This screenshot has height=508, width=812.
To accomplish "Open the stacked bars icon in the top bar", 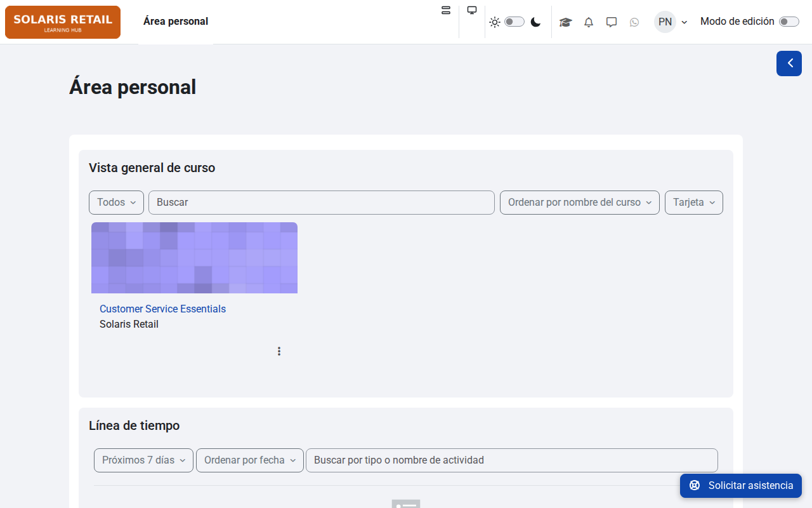I will [445, 10].
